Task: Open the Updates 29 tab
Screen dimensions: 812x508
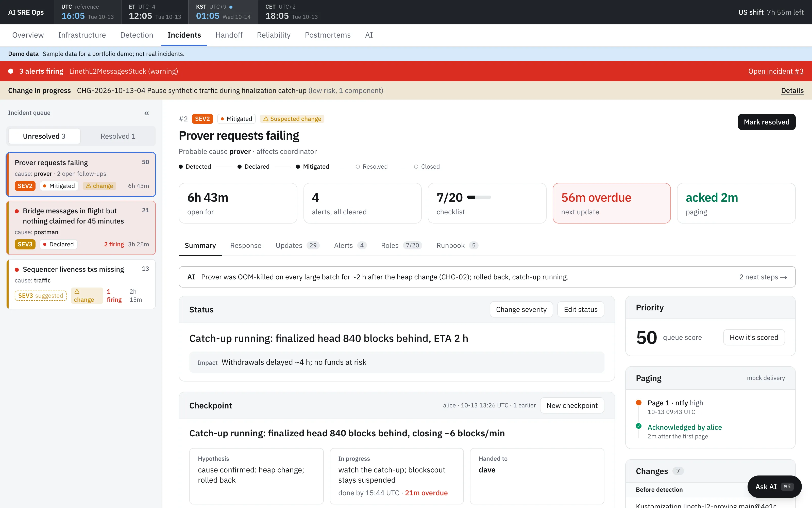Action: (297, 246)
